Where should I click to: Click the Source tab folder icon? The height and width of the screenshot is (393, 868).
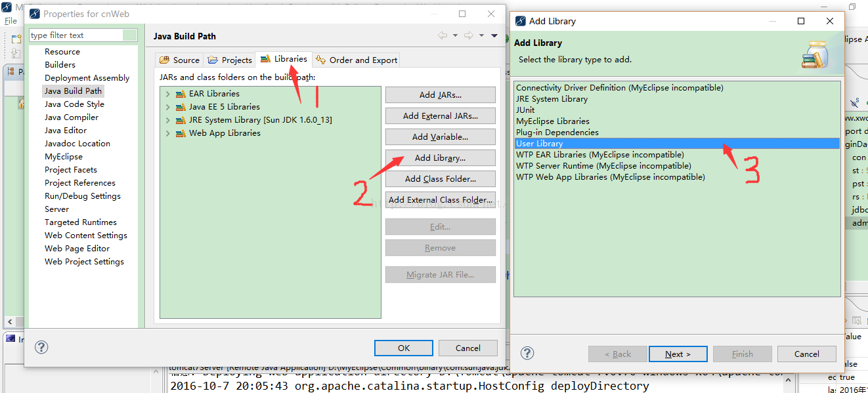coord(165,60)
